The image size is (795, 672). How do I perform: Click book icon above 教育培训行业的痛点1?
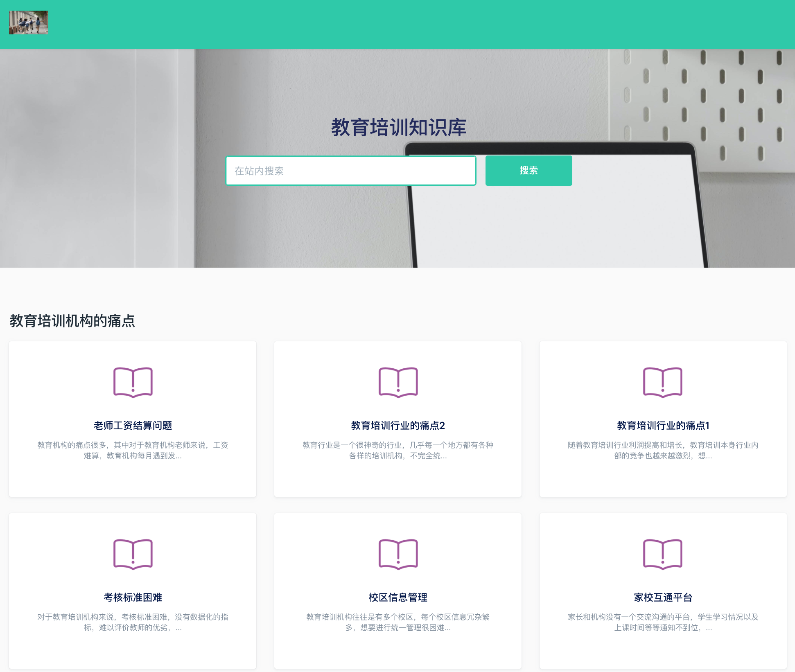(x=663, y=382)
